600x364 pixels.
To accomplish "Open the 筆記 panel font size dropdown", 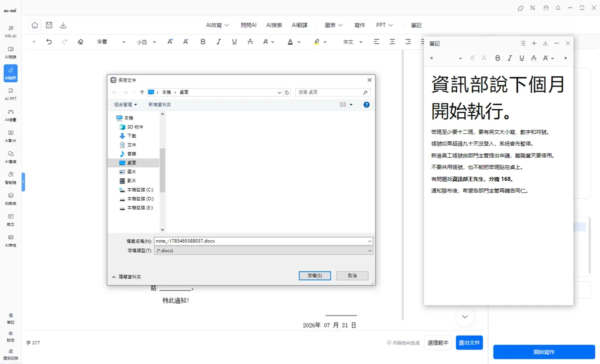I will [x=460, y=58].
